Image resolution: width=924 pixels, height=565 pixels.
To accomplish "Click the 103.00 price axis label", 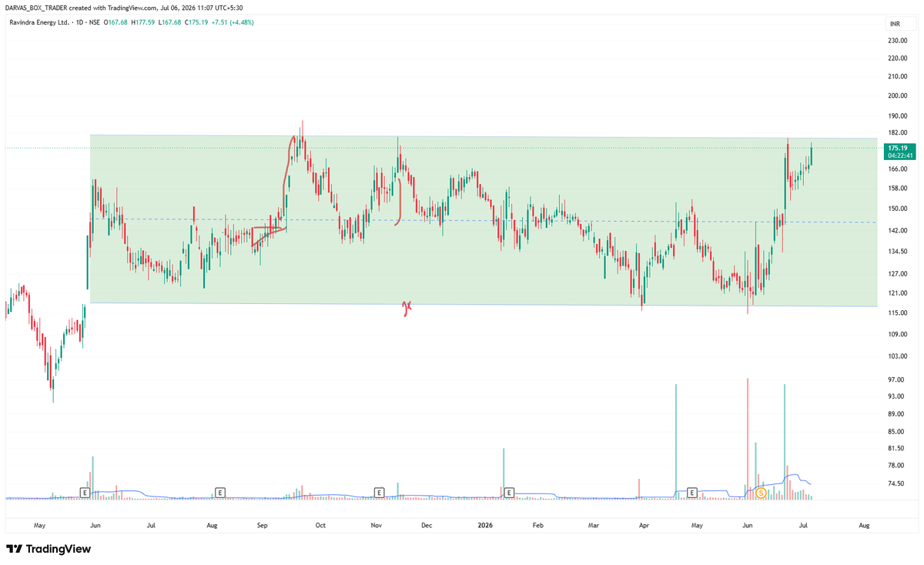I will 897,356.
